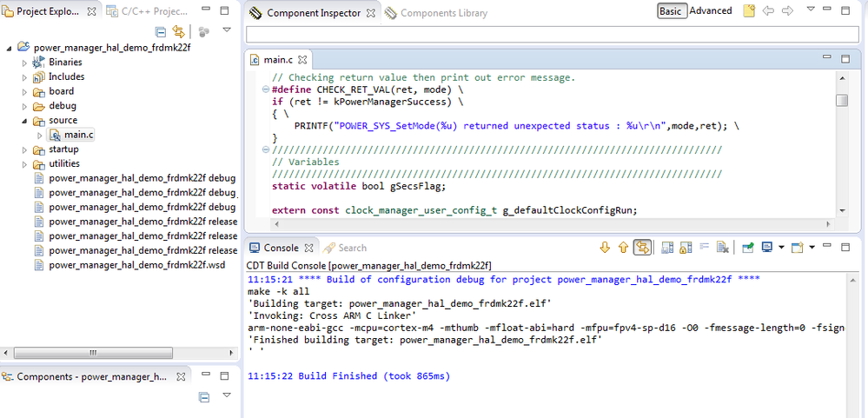The width and height of the screenshot is (868, 418).
Task: Open Project Explorer view menu arrow
Action: tap(227, 30)
